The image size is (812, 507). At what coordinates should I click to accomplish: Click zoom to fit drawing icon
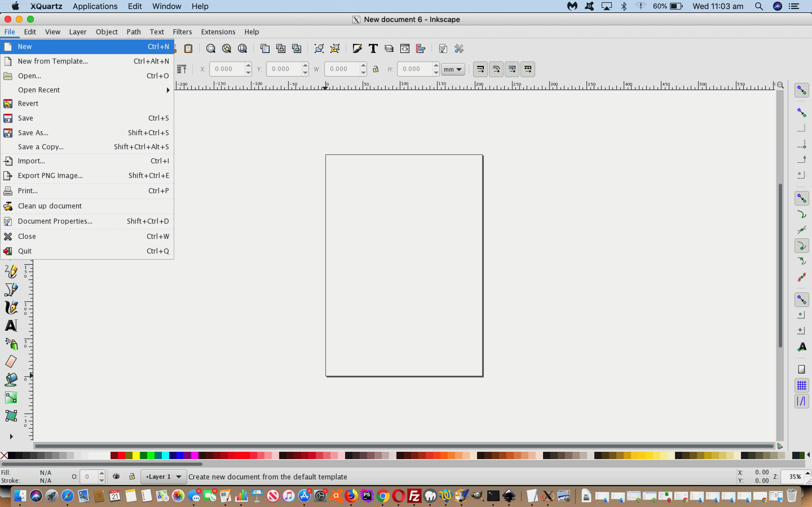(x=226, y=49)
